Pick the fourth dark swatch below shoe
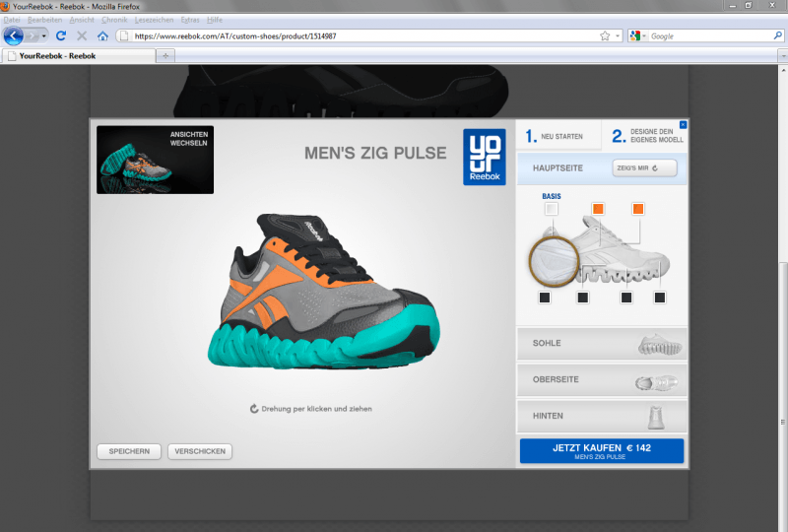Viewport: 788px width, 532px height. (x=659, y=298)
